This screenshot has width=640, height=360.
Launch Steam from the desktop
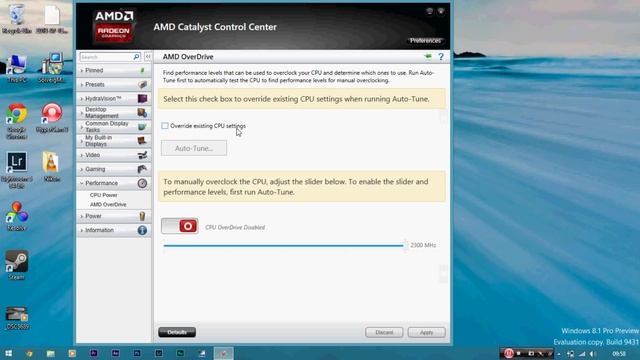(17, 265)
